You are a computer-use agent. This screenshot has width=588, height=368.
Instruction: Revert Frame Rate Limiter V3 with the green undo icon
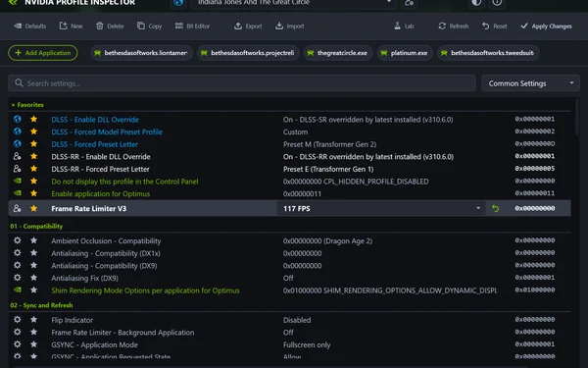point(495,208)
